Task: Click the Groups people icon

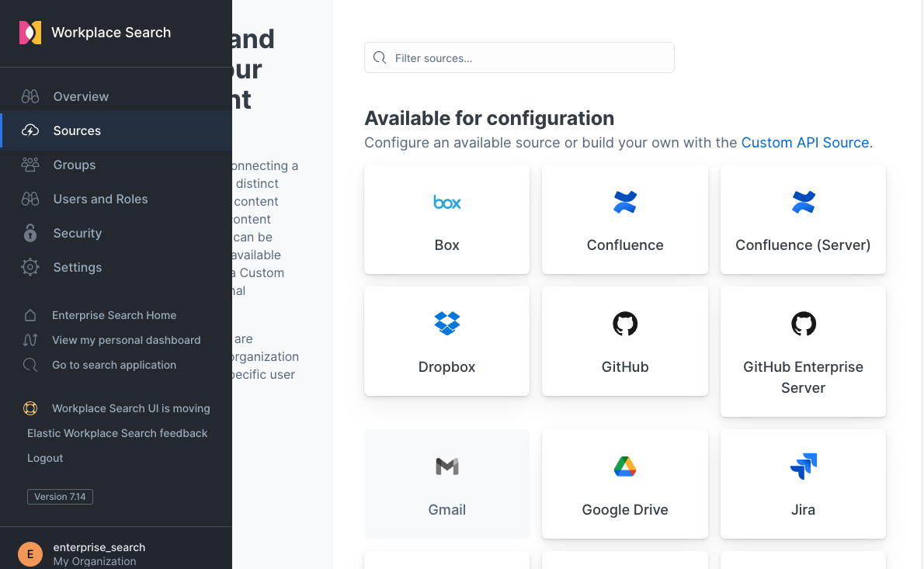Action: tap(30, 165)
